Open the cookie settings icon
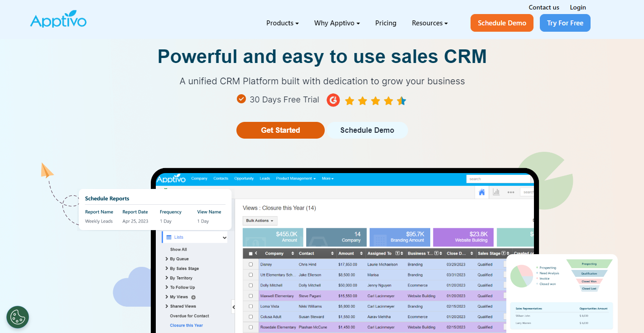644x333 pixels. [x=18, y=317]
